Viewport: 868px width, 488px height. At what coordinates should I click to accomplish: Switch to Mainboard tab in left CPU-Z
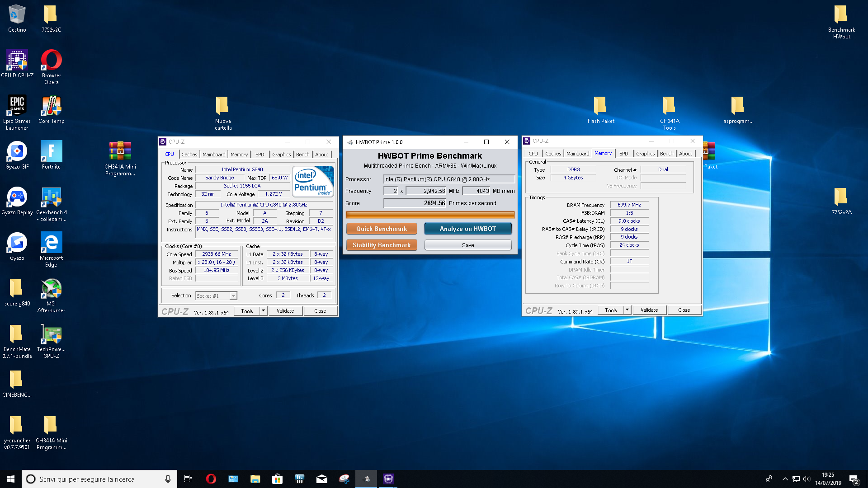click(x=214, y=155)
